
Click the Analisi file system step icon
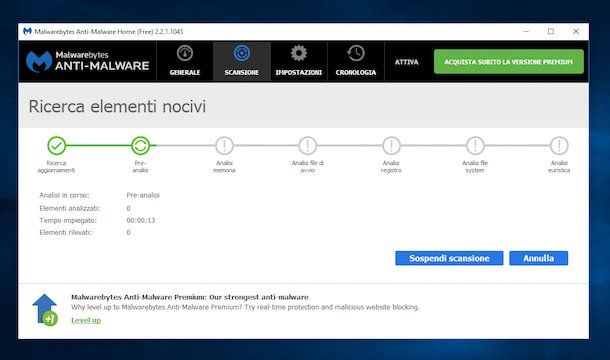(475, 146)
